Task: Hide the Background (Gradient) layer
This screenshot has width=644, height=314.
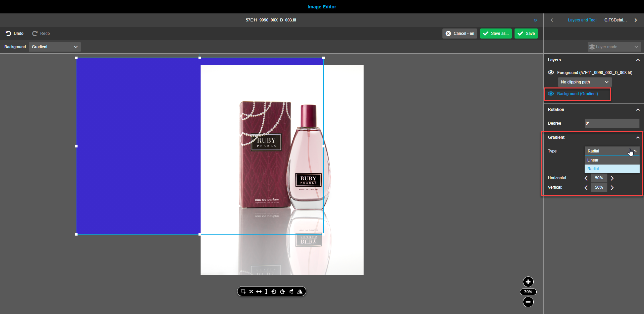Action: pos(551,93)
